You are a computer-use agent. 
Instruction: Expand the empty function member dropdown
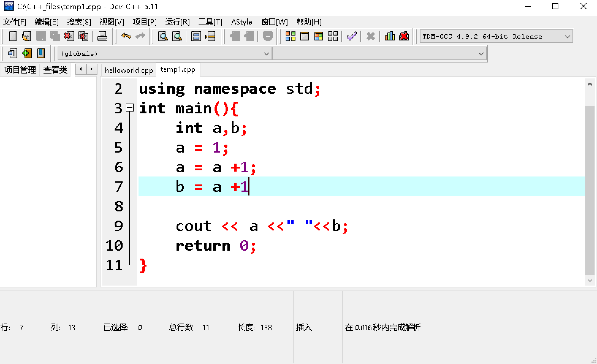click(480, 53)
